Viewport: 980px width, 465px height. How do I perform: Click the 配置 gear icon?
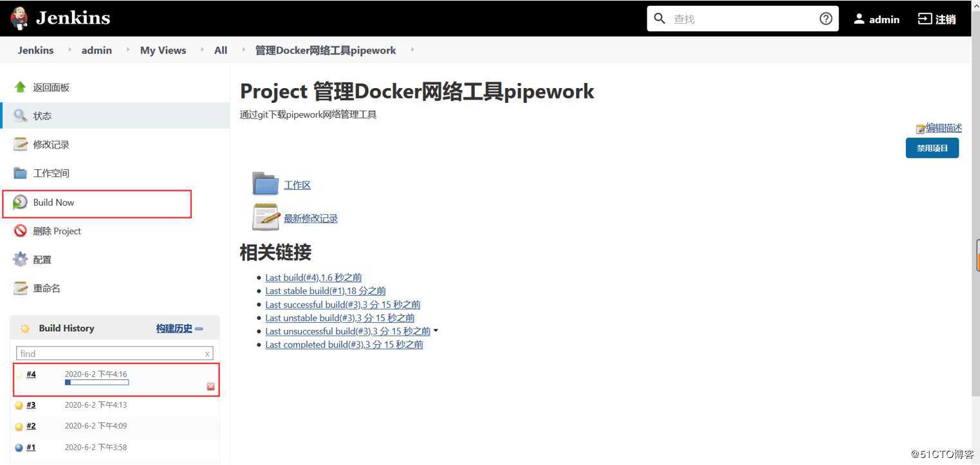[x=21, y=259]
